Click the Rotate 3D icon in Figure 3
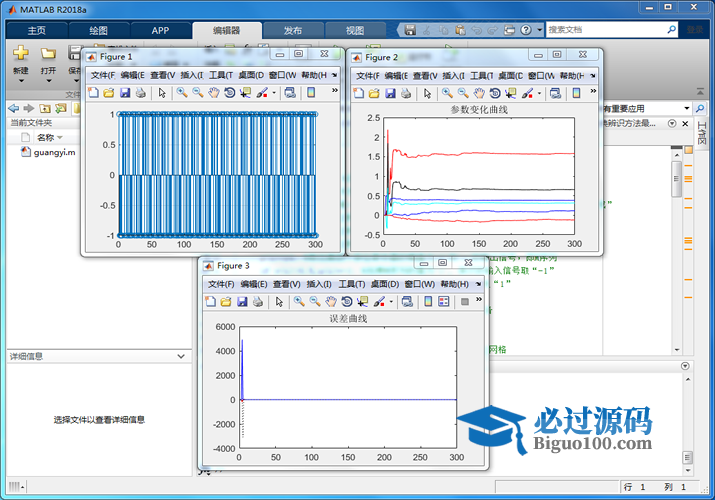Image resolution: width=715 pixels, height=500 pixels. coord(346,301)
